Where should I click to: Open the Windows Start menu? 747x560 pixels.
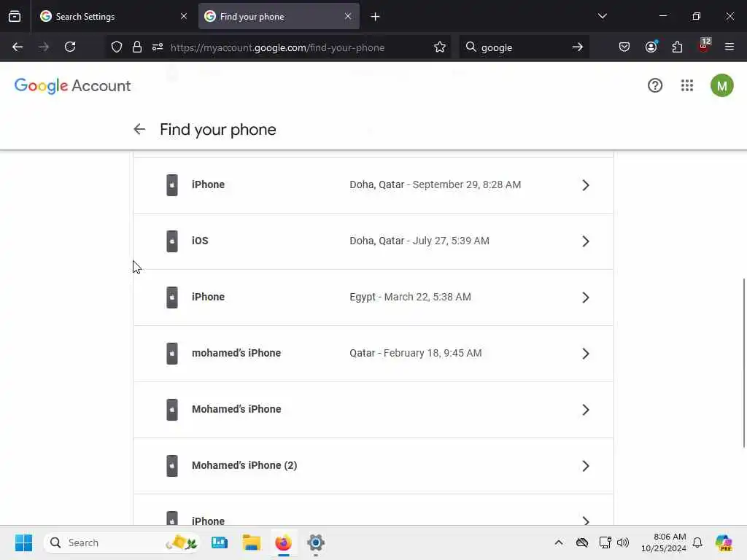pos(23,542)
